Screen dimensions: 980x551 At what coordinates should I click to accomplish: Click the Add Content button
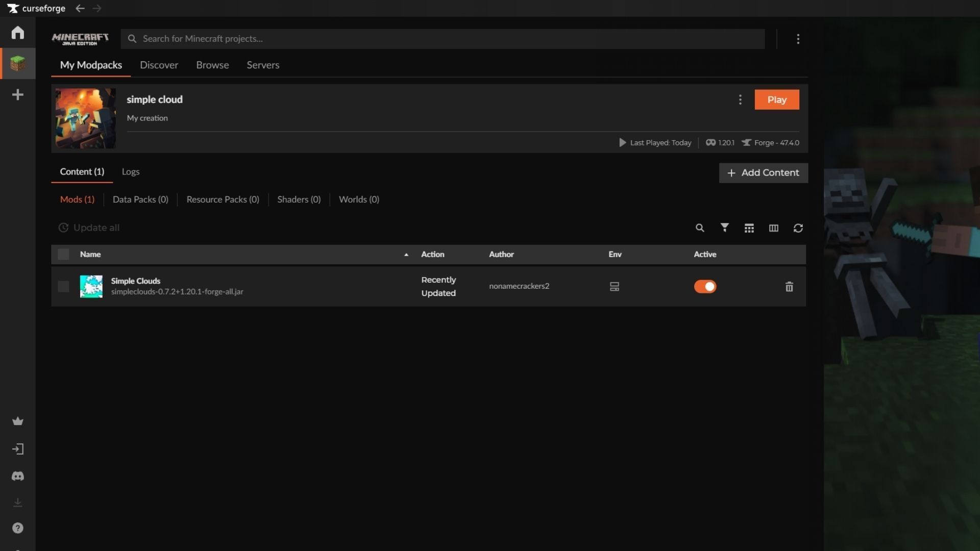[x=763, y=173]
